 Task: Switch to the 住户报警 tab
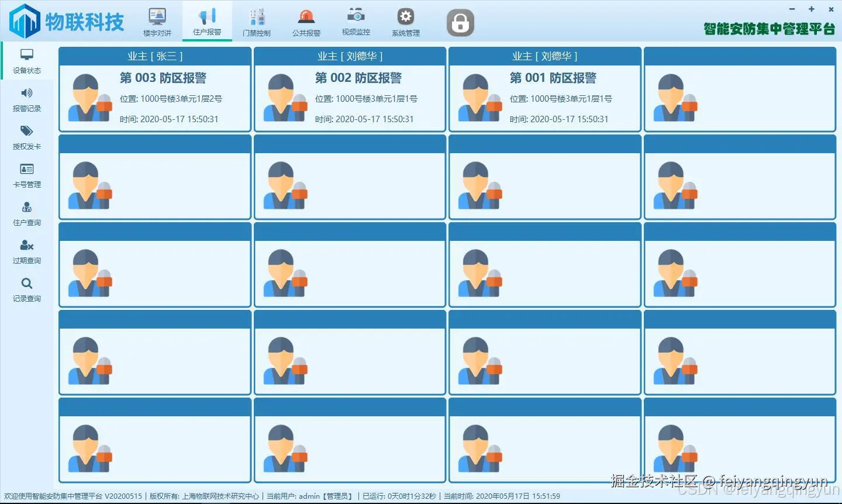click(208, 20)
